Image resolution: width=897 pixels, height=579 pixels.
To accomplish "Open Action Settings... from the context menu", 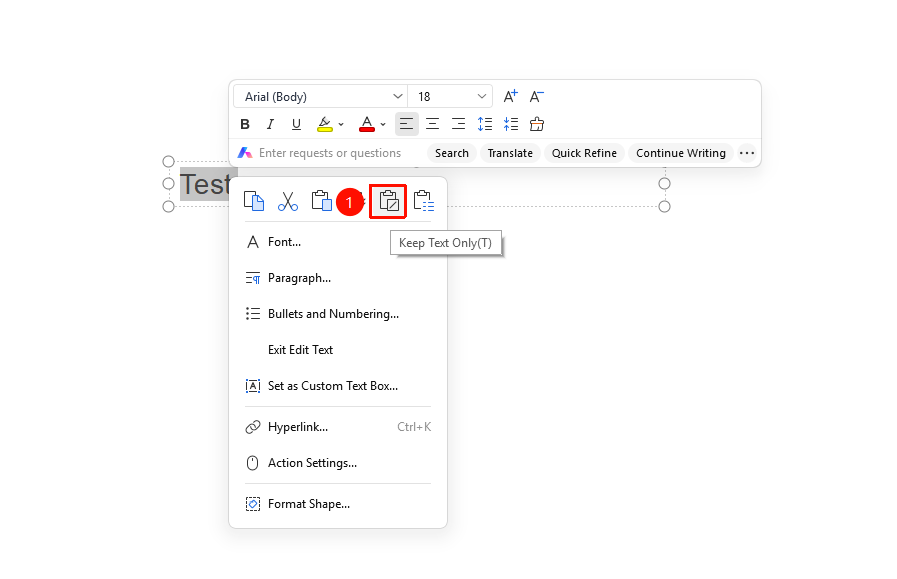I will (x=338, y=463).
